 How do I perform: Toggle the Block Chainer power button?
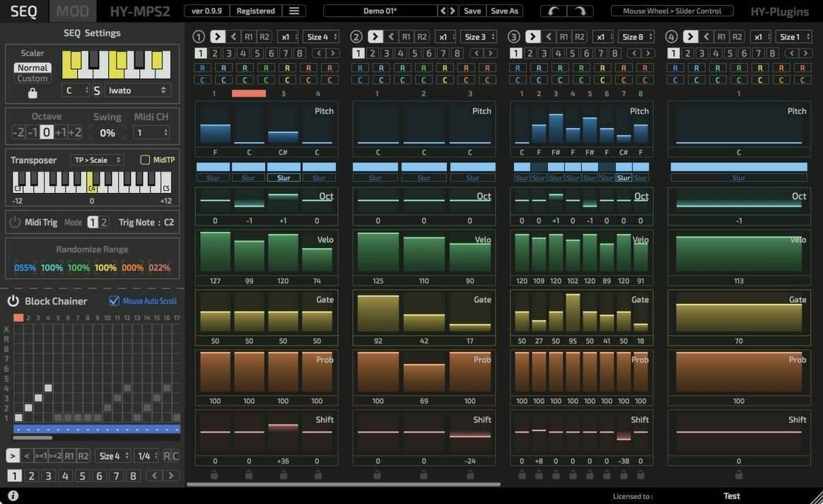pyautogui.click(x=13, y=301)
